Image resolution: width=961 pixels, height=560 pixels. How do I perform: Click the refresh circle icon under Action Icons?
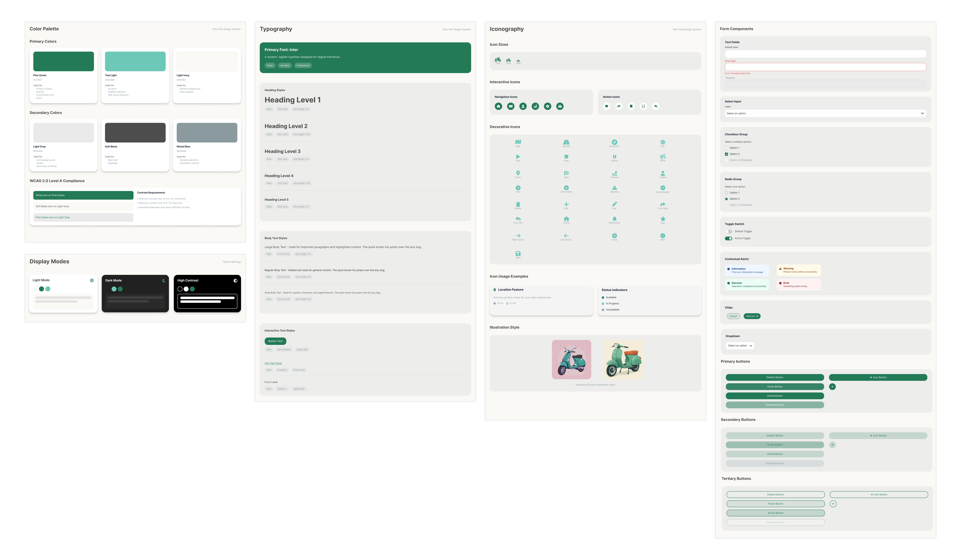643,106
